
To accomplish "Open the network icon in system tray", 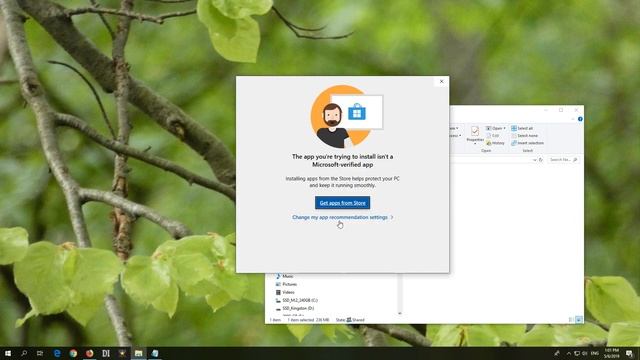I will tap(577, 353).
